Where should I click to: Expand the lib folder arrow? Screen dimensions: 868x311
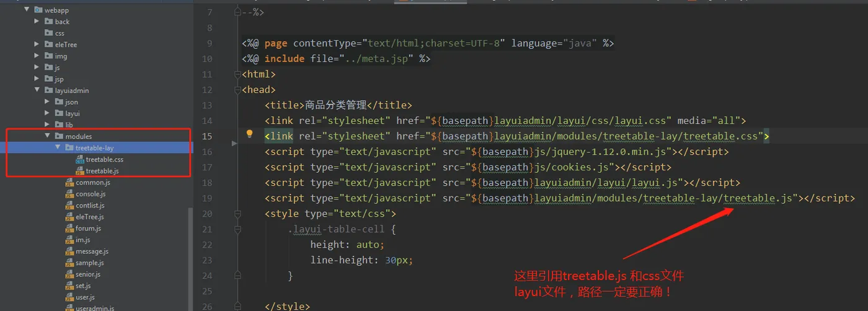pos(47,125)
